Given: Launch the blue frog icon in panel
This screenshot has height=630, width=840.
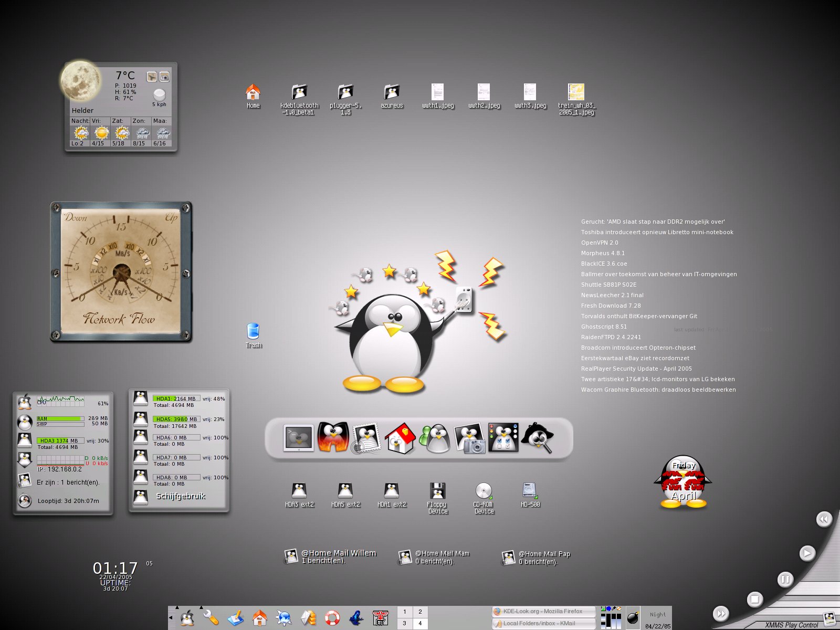Looking at the screenshot, I should 356,618.
